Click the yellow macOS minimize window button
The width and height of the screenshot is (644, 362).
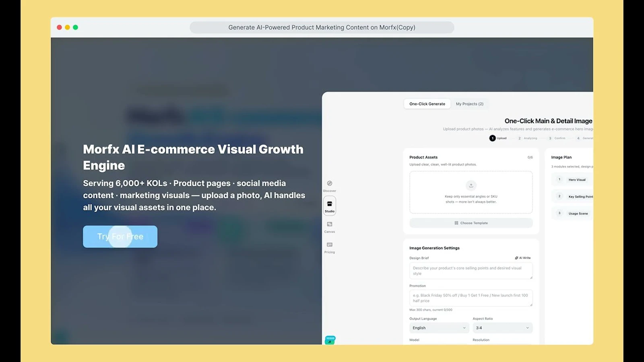[x=67, y=27]
